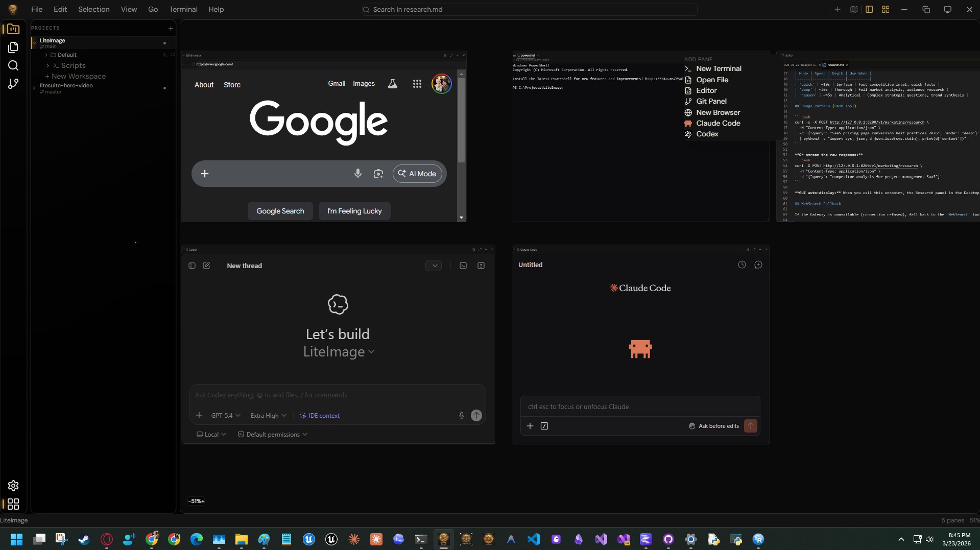Viewport: 980px width, 550px height.
Task: Click the Claude Code prompt input field
Action: 640,406
